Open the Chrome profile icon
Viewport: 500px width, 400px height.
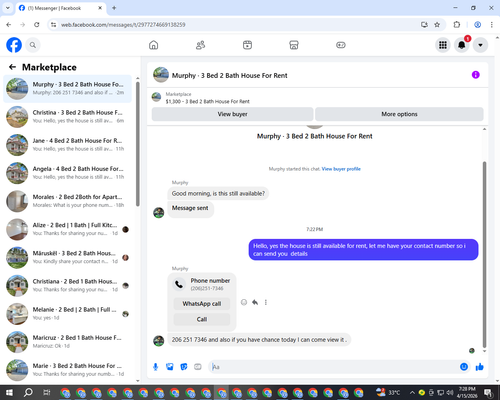(477, 25)
